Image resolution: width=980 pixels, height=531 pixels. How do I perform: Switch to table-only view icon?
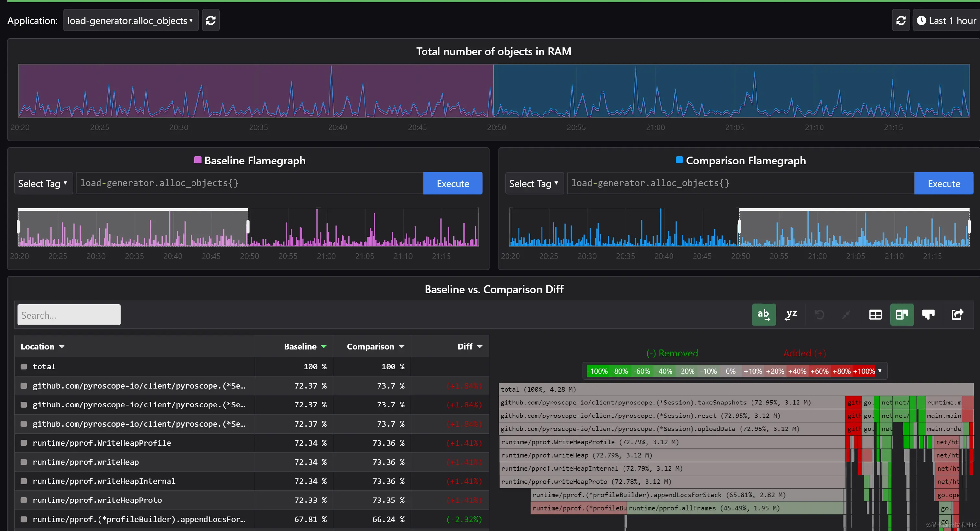click(x=875, y=315)
